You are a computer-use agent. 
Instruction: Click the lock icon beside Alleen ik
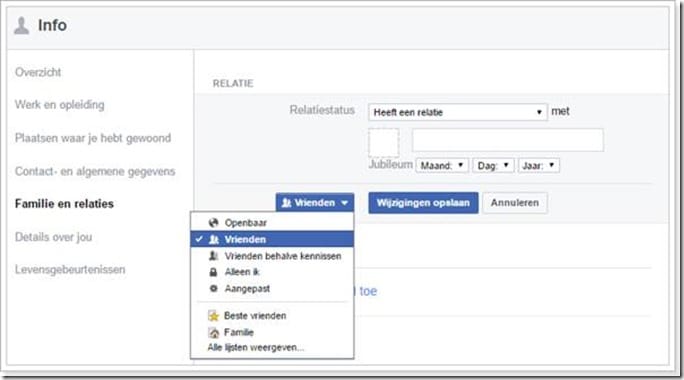(x=213, y=272)
